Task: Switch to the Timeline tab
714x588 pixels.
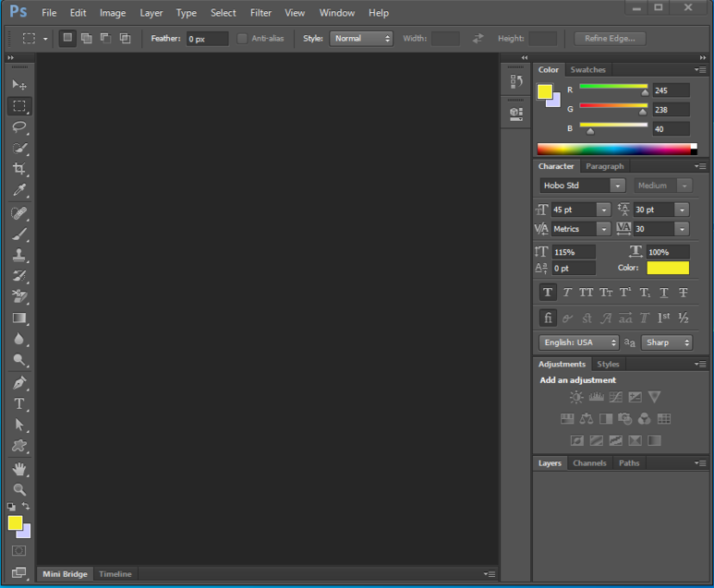Action: point(115,574)
